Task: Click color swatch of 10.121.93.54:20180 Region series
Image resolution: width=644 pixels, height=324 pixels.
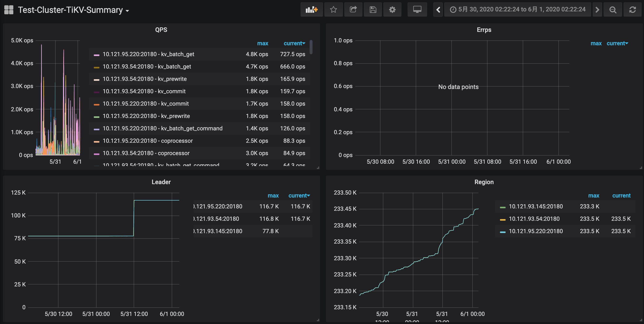Action: (x=503, y=220)
